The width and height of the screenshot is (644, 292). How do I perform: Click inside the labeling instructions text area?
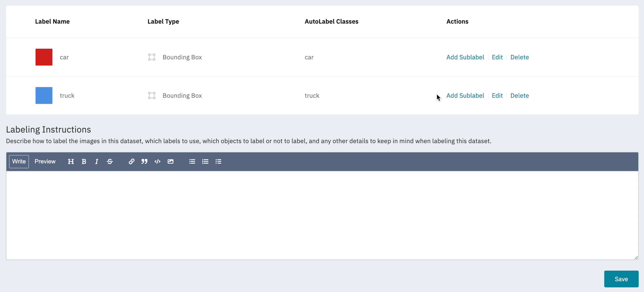(x=322, y=215)
